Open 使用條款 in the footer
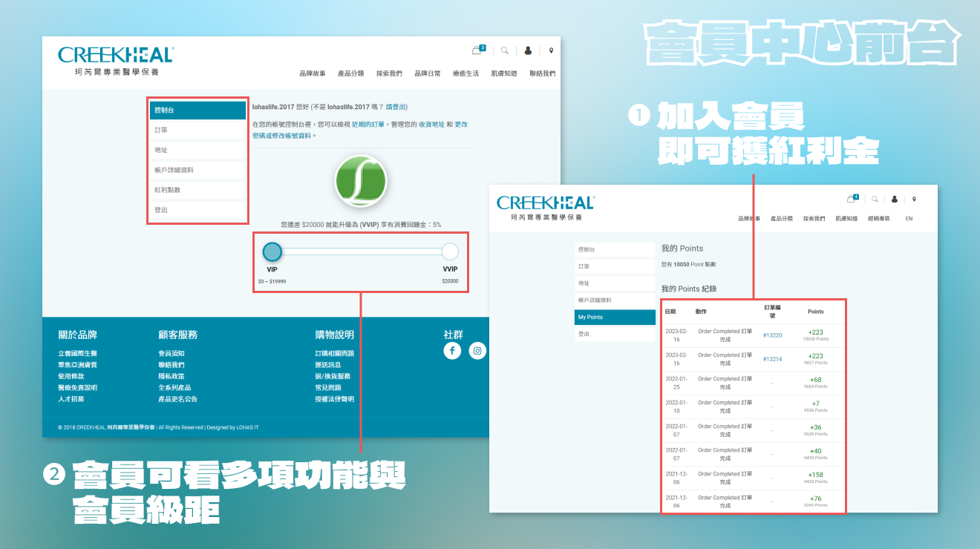The height and width of the screenshot is (549, 980). pos(71,376)
